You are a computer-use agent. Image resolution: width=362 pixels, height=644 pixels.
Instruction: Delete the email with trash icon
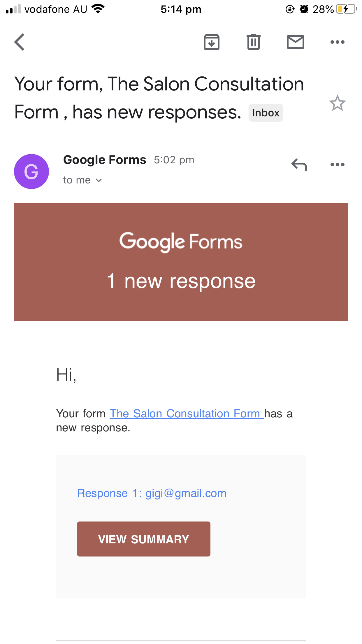point(254,42)
